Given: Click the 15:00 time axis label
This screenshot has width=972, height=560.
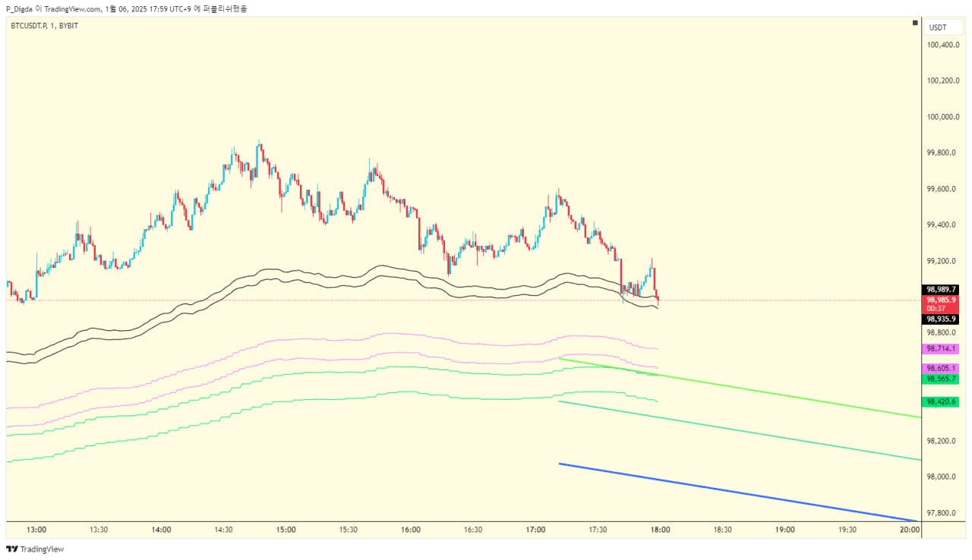Looking at the screenshot, I should click(x=286, y=530).
